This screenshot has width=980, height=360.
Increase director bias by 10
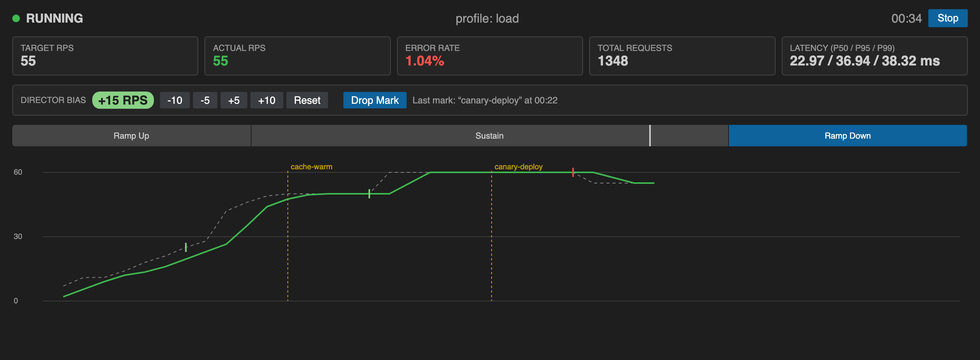tap(266, 100)
